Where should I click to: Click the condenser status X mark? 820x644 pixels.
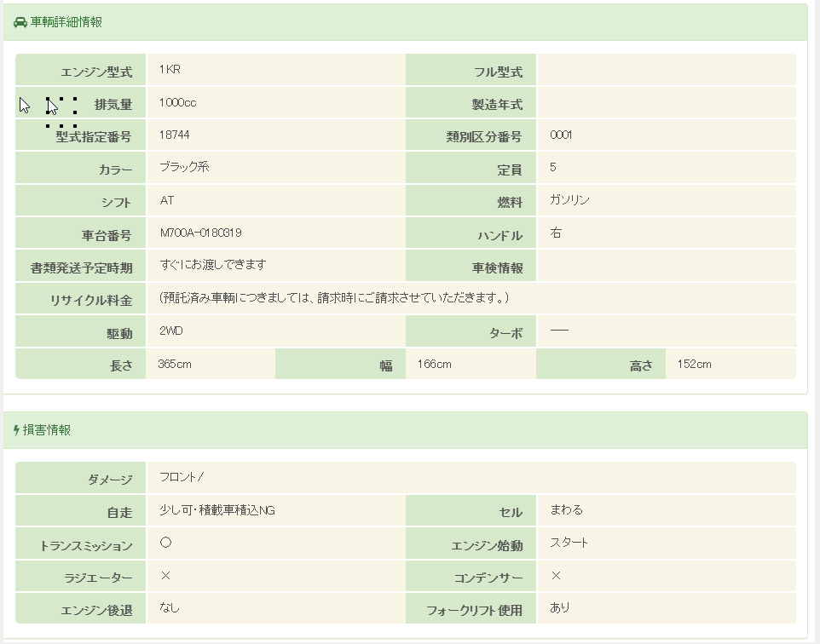tap(556, 576)
